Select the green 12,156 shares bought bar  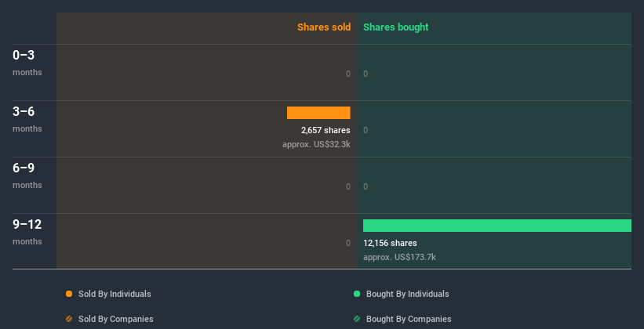coord(497,226)
